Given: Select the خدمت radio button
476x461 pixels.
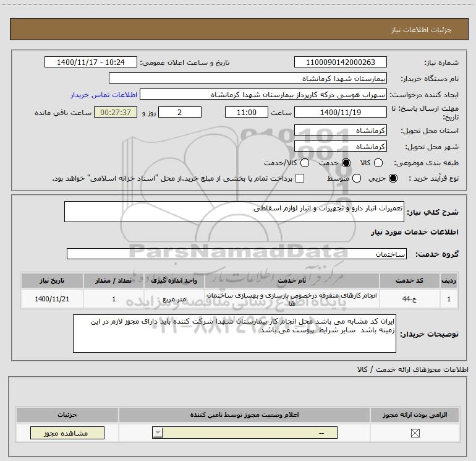Looking at the screenshot, I should point(346,163).
